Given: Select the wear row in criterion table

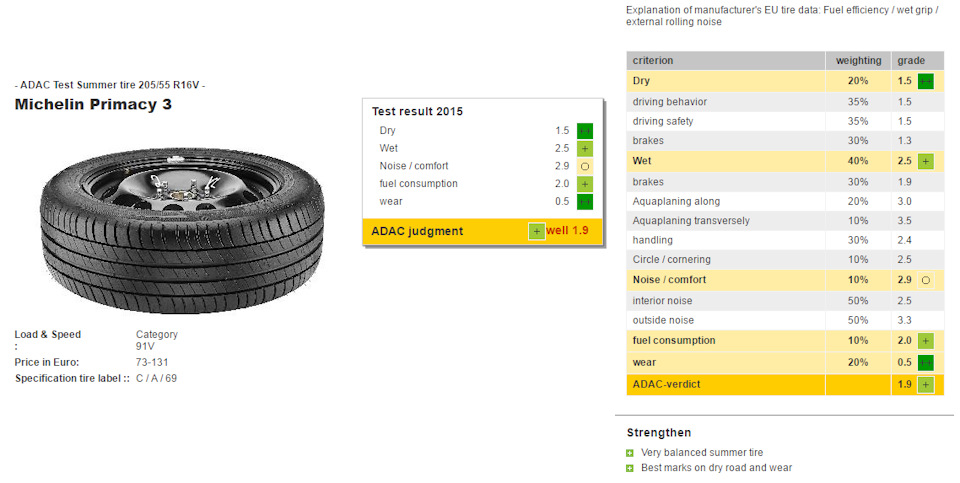Looking at the screenshot, I should pyautogui.click(x=785, y=362).
